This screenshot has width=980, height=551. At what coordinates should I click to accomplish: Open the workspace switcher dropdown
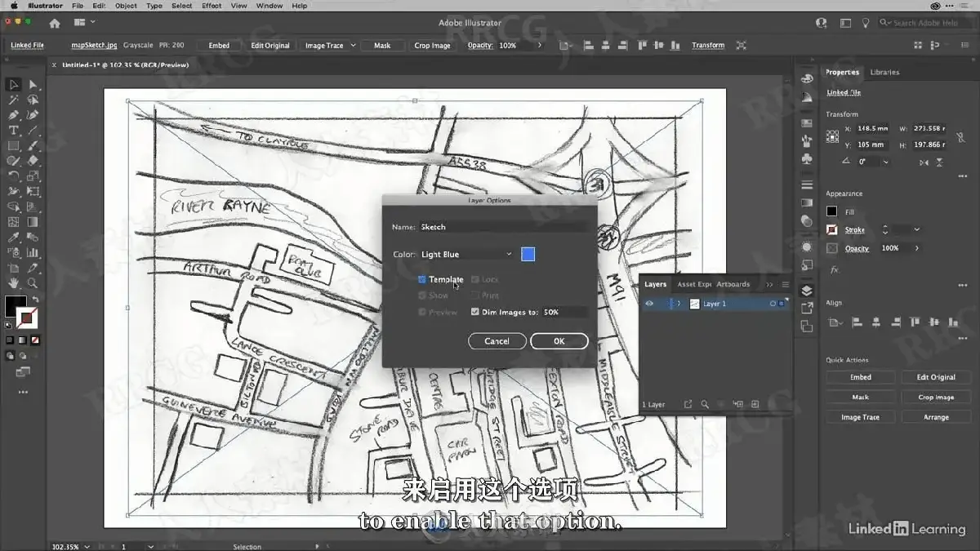[x=84, y=23]
